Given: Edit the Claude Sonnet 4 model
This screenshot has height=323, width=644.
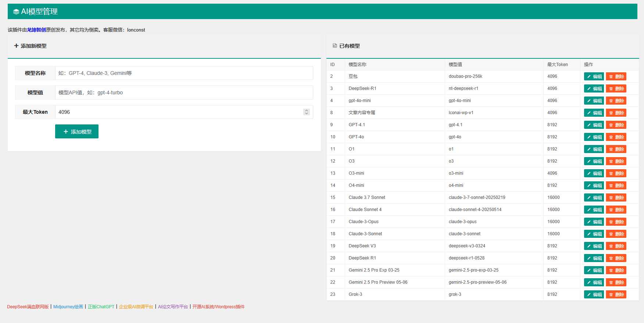Looking at the screenshot, I should click(594, 210).
